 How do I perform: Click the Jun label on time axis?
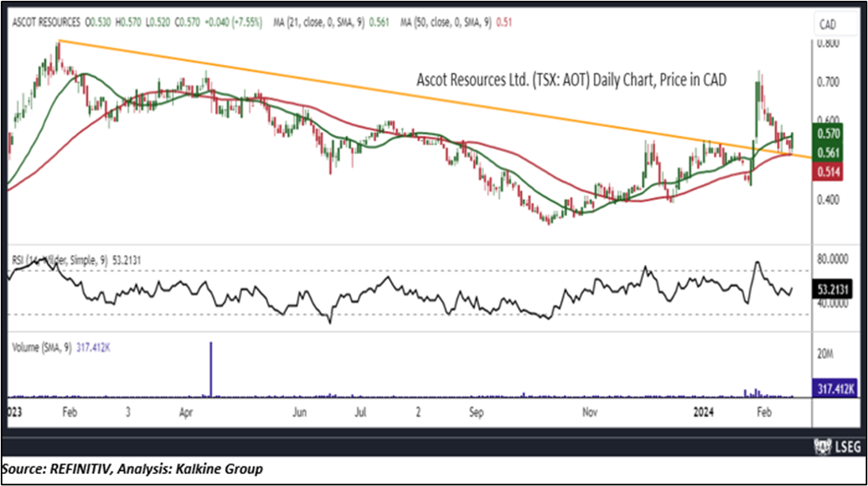click(x=299, y=412)
